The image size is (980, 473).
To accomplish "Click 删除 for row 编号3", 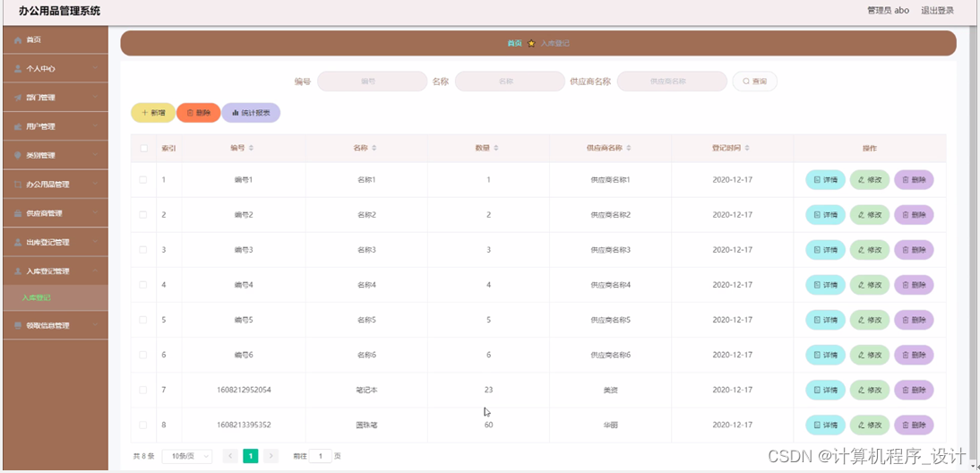I will click(x=914, y=250).
